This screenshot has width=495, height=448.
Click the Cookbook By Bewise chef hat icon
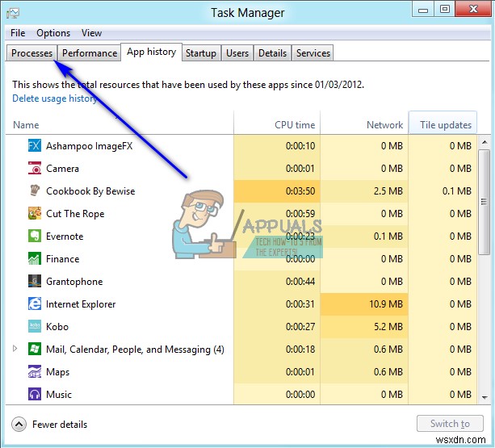click(35, 191)
